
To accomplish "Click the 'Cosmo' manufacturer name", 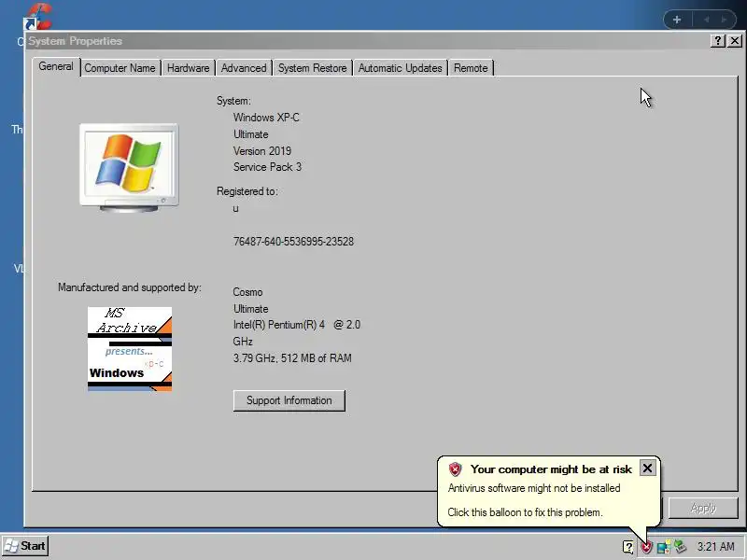I will pos(247,292).
